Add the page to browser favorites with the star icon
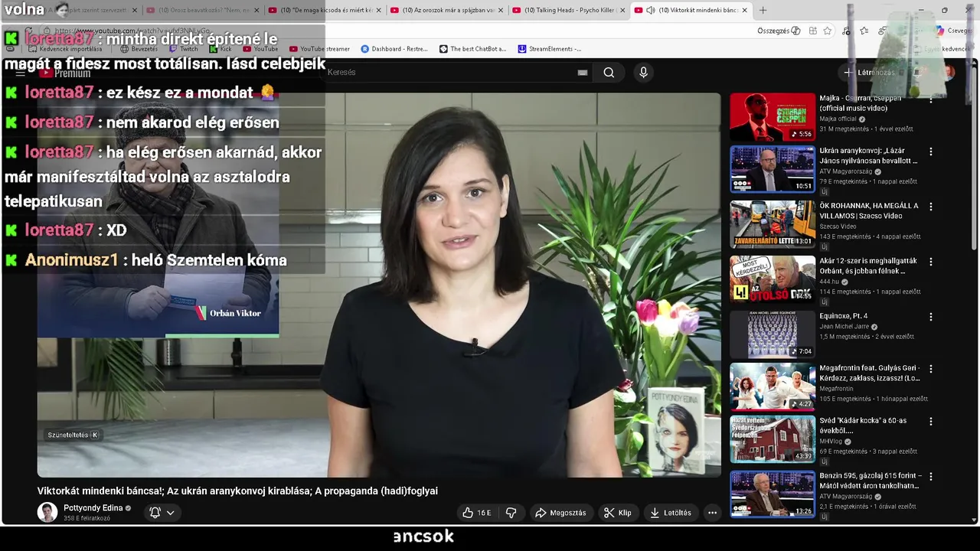Screen dimensions: 980x551 click(827, 31)
